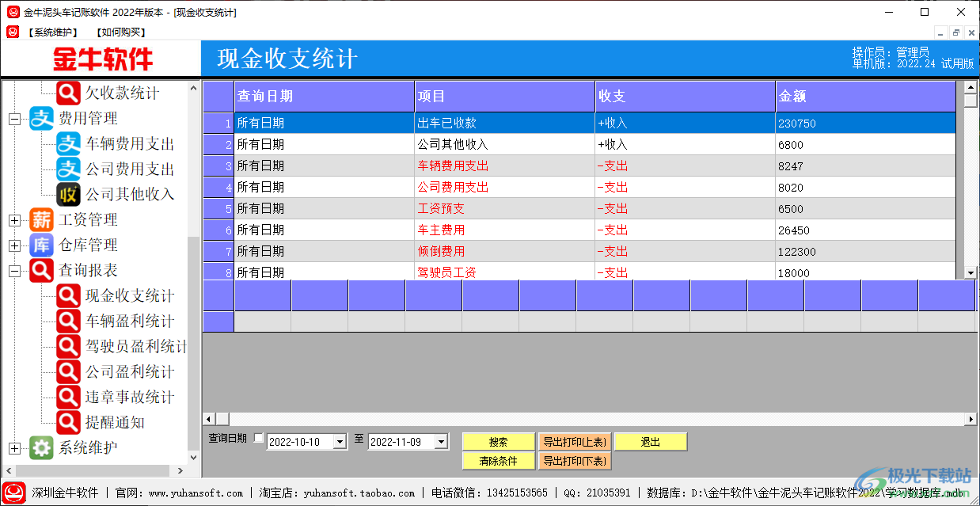Click the yuhansoft.taobao.com store text

click(x=359, y=493)
